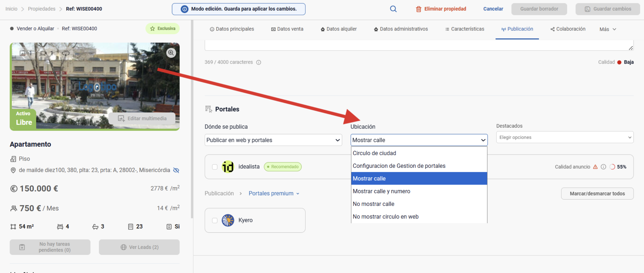Click the euro sale price icon
644x273 pixels.
(x=14, y=189)
